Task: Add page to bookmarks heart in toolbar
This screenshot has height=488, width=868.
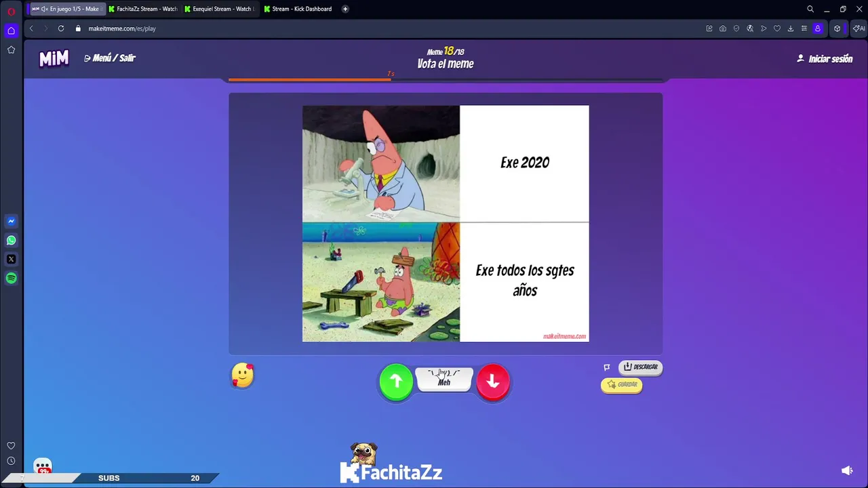Action: 777,28
